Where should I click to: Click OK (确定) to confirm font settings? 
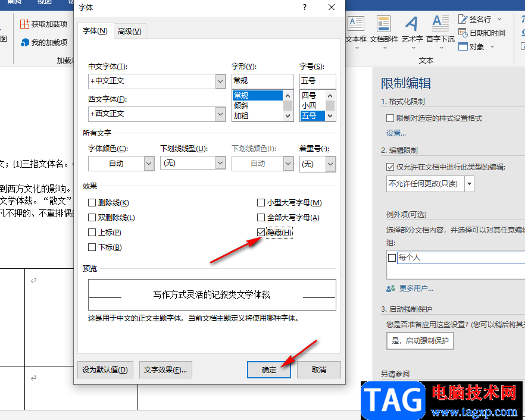click(x=269, y=370)
